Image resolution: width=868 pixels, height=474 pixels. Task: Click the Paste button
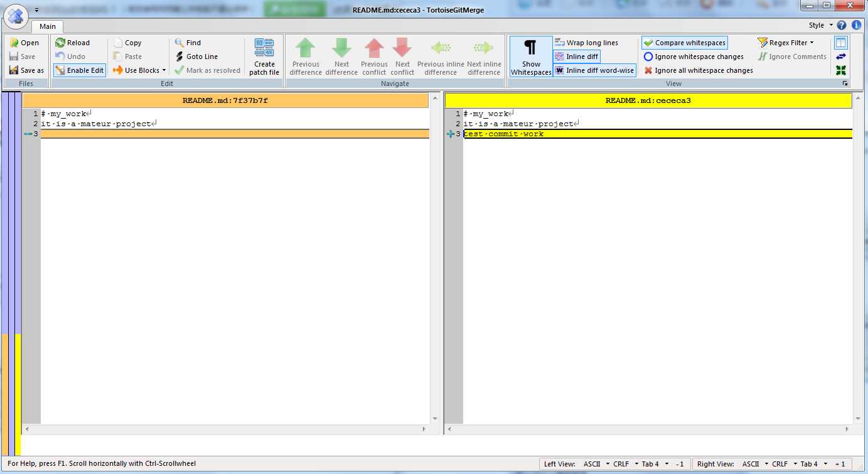tap(127, 57)
